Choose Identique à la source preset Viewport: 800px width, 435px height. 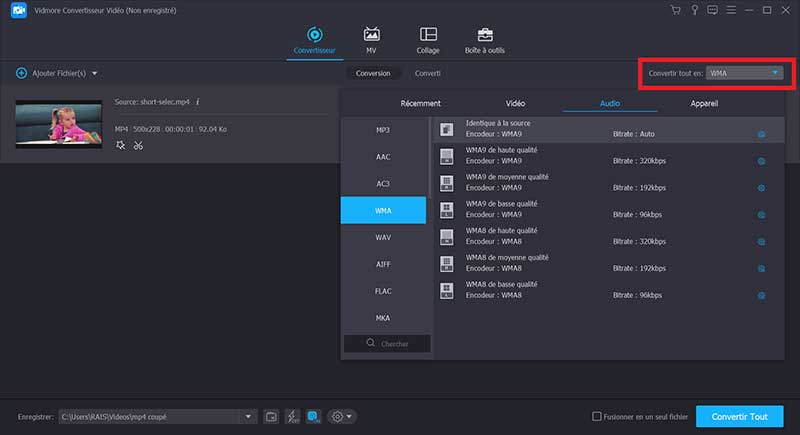click(x=609, y=129)
